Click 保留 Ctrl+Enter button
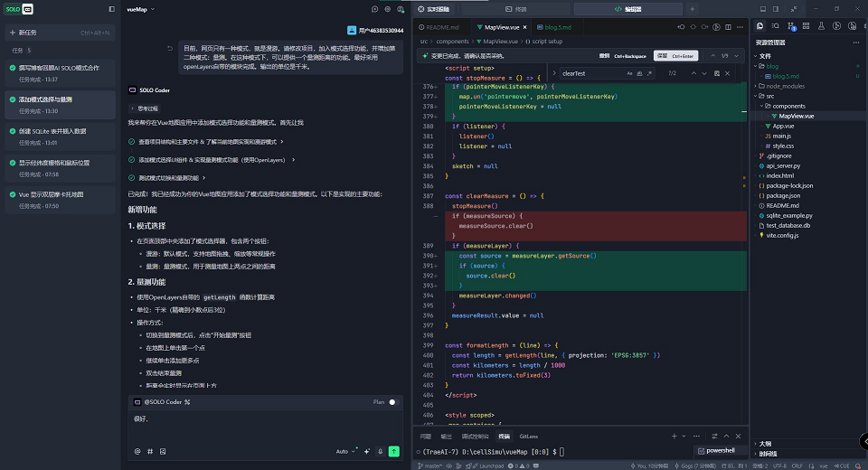Screen dimensions: 868x470 click(675, 56)
